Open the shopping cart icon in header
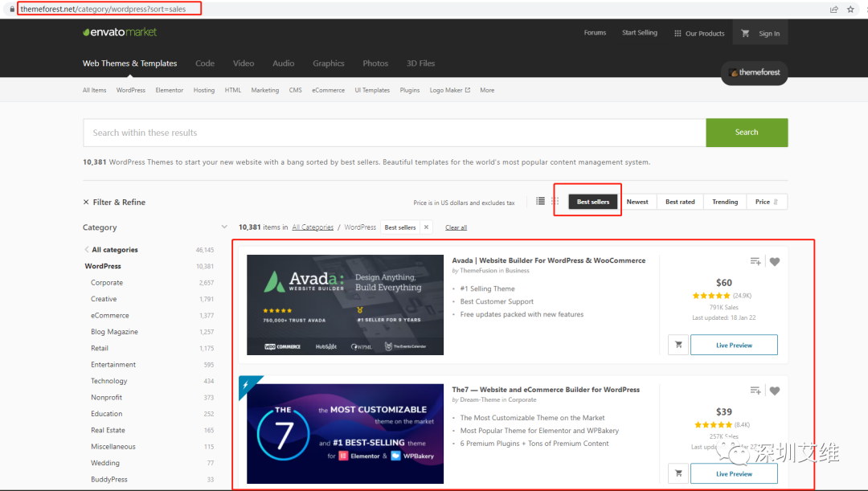 pyautogui.click(x=745, y=33)
